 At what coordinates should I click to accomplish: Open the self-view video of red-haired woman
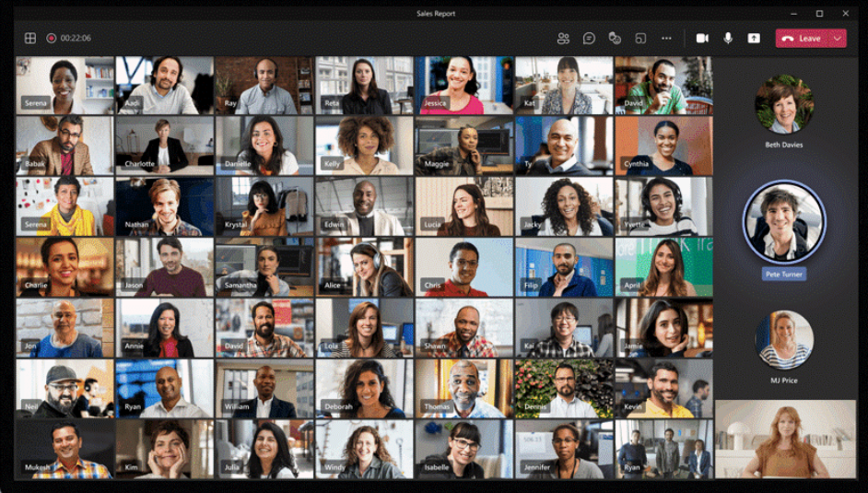(x=785, y=439)
